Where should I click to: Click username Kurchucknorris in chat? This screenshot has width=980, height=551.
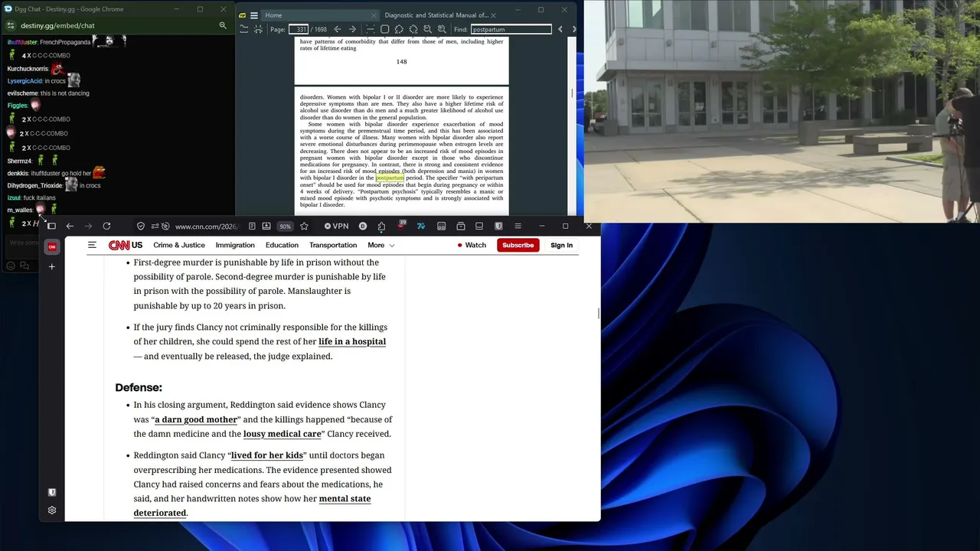coord(28,69)
